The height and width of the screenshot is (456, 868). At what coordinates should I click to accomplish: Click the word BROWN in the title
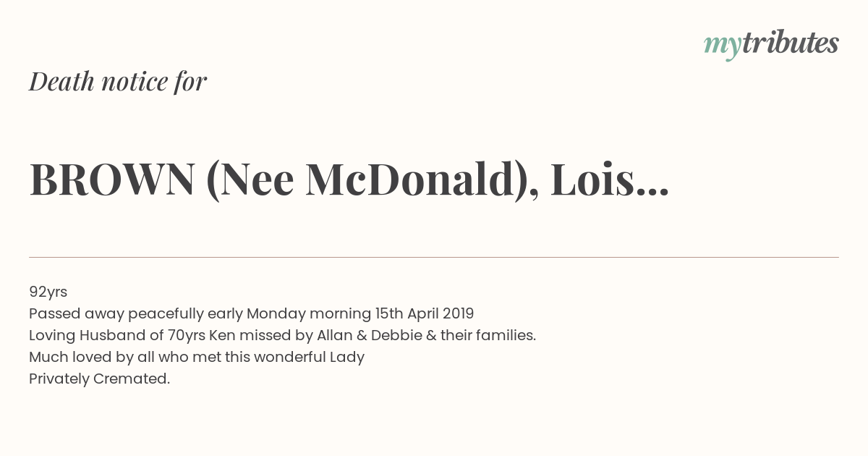[x=112, y=180]
